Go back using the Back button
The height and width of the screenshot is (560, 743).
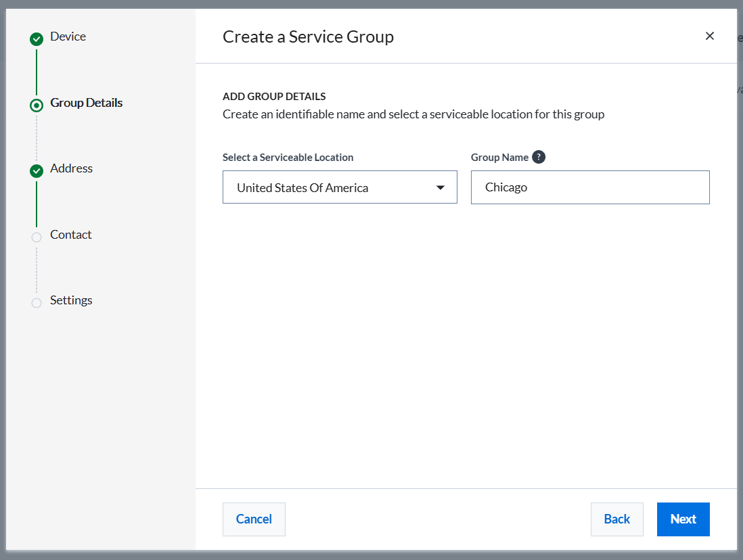[616, 519]
